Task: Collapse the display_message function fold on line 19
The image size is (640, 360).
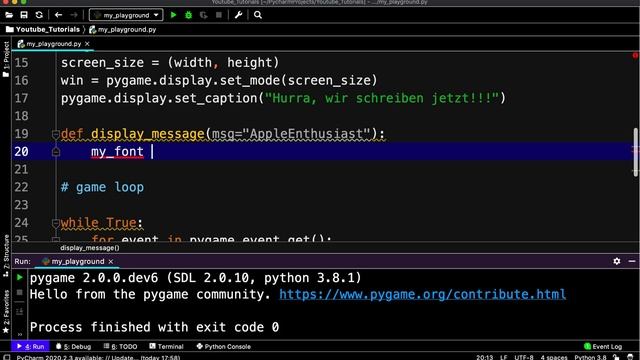Action: pyautogui.click(x=56, y=134)
